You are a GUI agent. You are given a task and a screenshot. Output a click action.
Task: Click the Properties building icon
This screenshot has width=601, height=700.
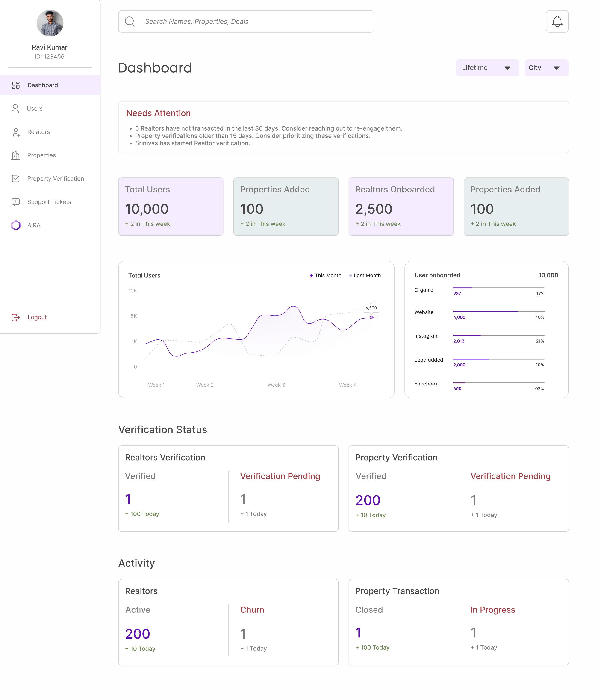tap(15, 155)
